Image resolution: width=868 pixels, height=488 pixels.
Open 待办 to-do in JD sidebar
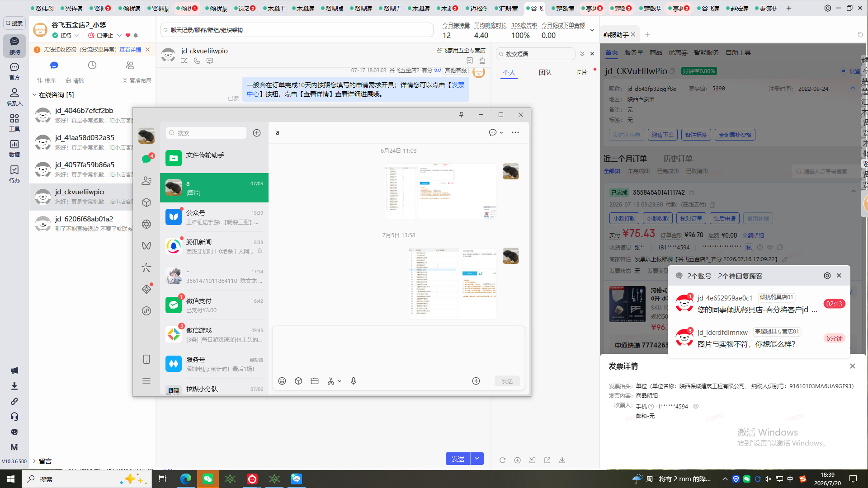[x=14, y=174]
